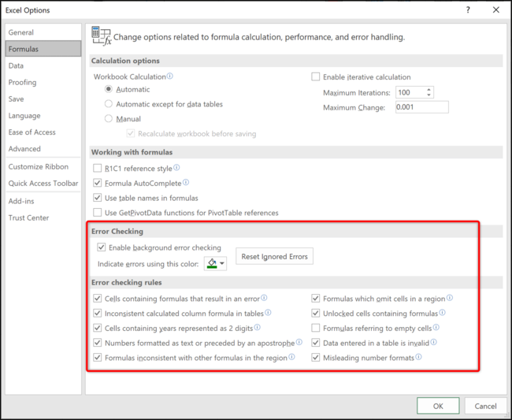Image resolution: width=512 pixels, height=420 pixels.
Task: Click info icon after Misleading number formats
Action: 418,357
